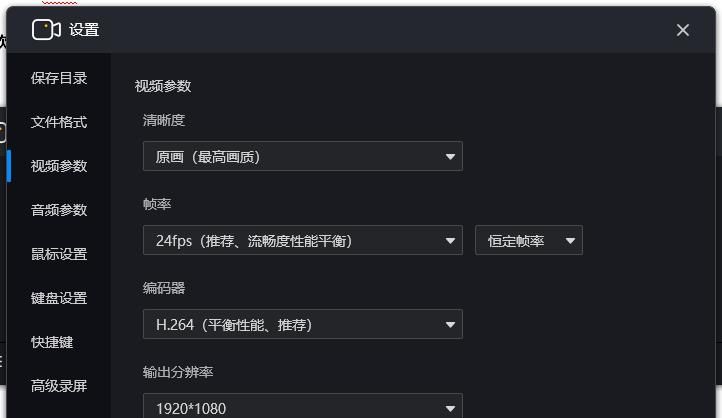Select the 视频参数 sidebar item
The image size is (722, 418).
[x=59, y=166]
